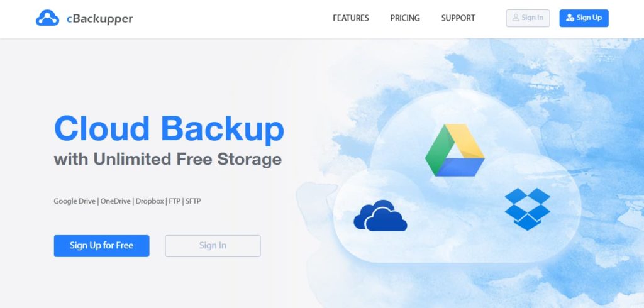Click the cBackupper brand name text
The width and height of the screenshot is (644, 308).
99,19
